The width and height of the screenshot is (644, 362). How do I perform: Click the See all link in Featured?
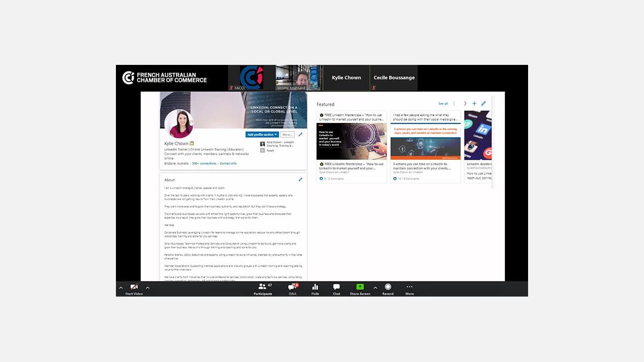point(443,104)
